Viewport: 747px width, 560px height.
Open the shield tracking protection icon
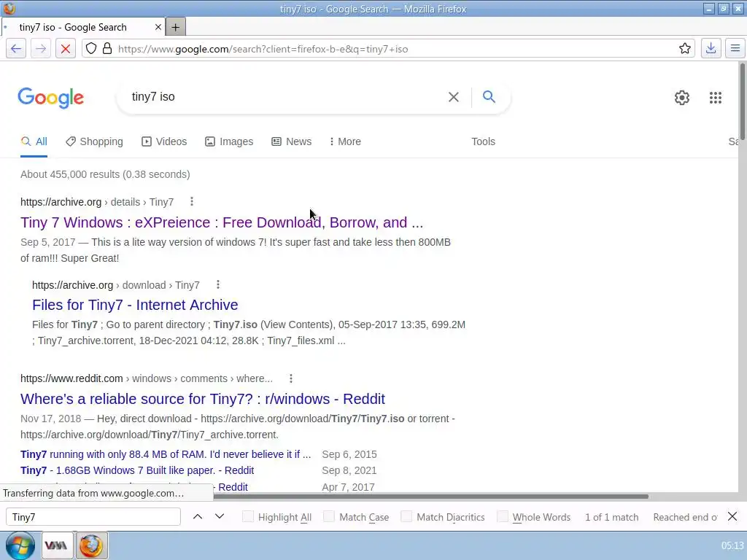click(x=91, y=49)
